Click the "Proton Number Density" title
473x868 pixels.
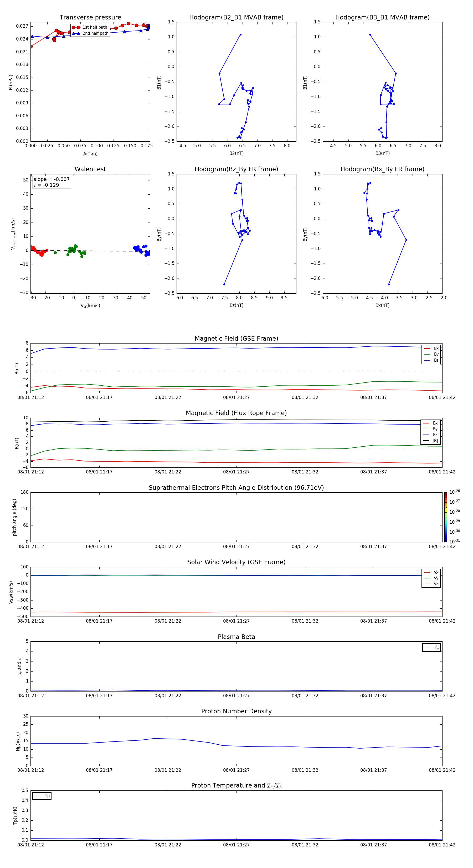(x=236, y=711)
